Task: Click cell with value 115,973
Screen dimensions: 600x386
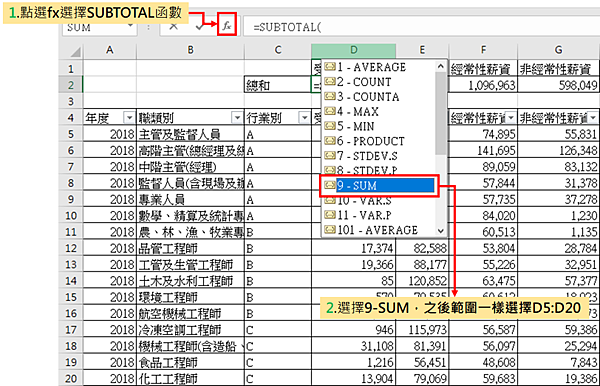Action: 422,330
